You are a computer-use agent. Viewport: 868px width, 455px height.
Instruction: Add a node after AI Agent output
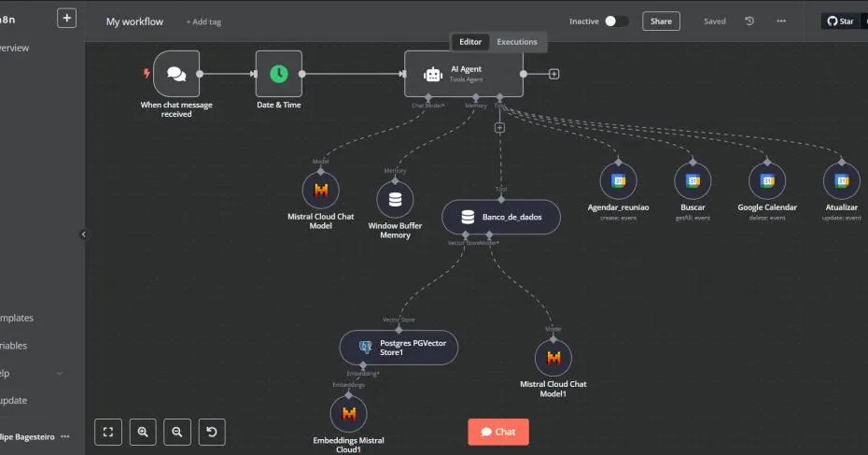coord(553,74)
